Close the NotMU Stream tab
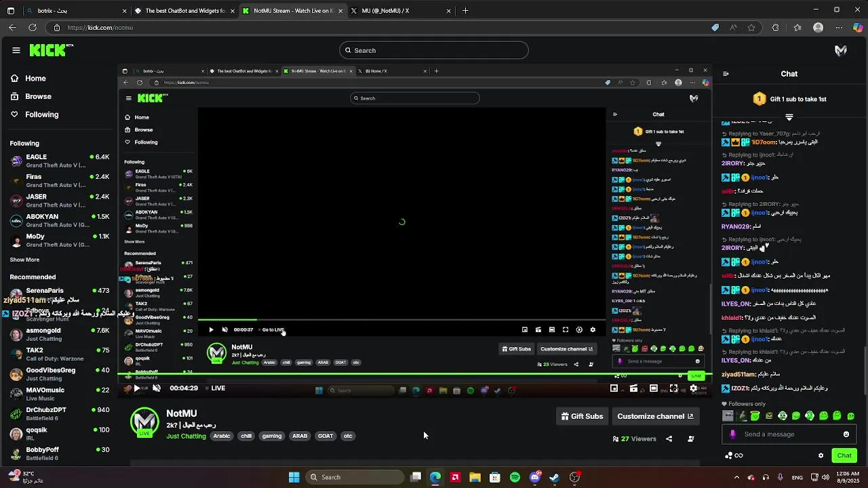Viewport: 868px width, 488px height. point(340,11)
